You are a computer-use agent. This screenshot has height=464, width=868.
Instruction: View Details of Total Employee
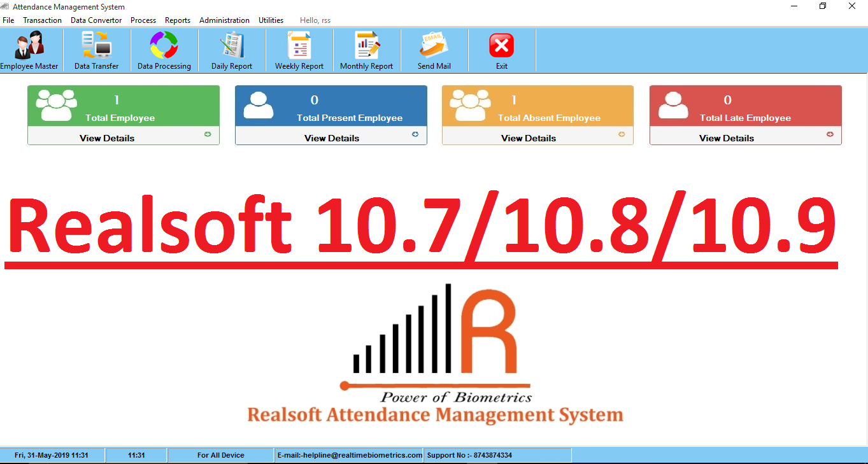point(107,138)
